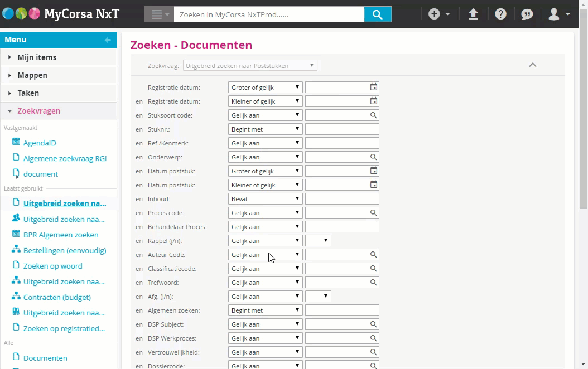The width and height of the screenshot is (588, 369).
Task: Open the Zoekvraag dropdown
Action: point(250,66)
